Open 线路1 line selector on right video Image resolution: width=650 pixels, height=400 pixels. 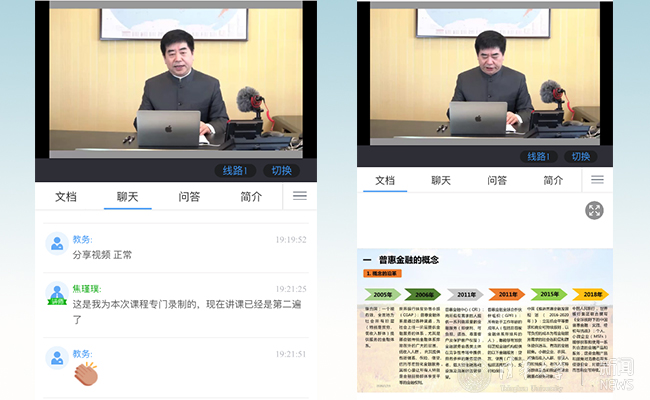pyautogui.click(x=537, y=157)
